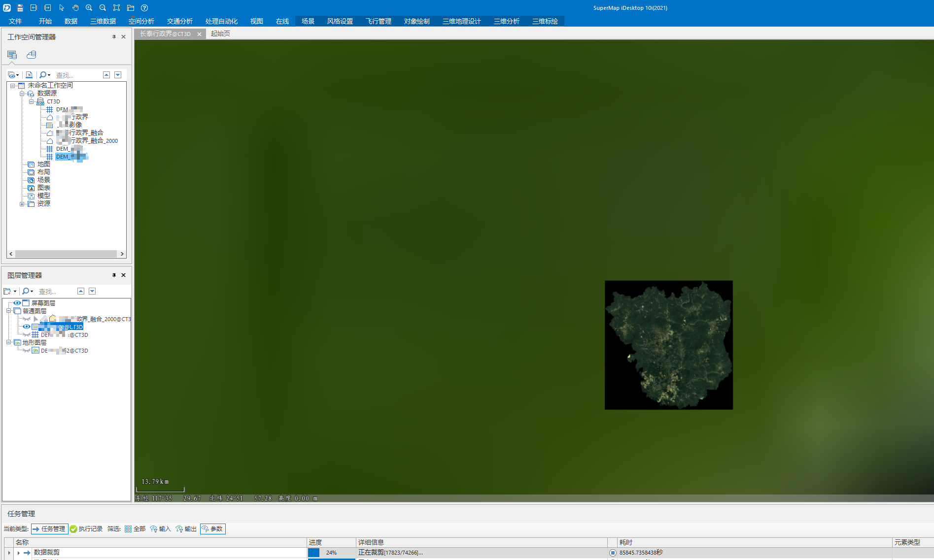
Task: Open the workspace view-filter dropdown
Action: tap(18, 75)
